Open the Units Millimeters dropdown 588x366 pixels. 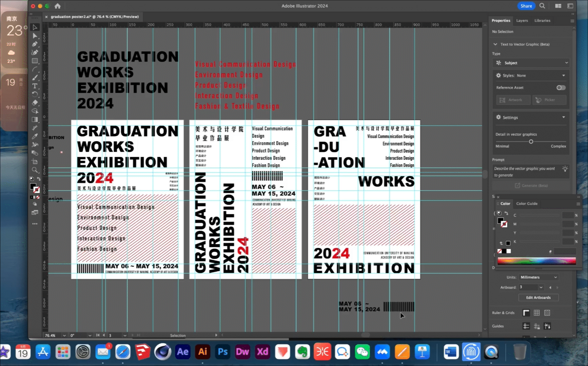coord(538,277)
